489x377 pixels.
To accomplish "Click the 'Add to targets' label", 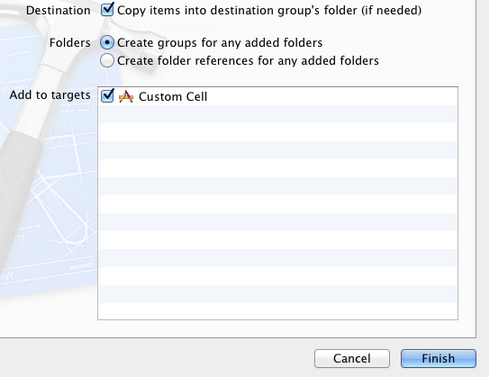I will tap(50, 95).
